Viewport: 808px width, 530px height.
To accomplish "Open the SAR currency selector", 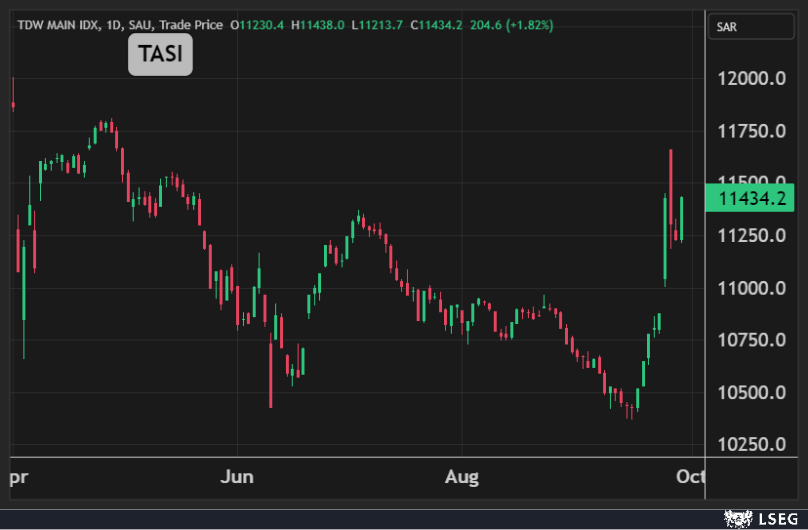I will pos(750,27).
